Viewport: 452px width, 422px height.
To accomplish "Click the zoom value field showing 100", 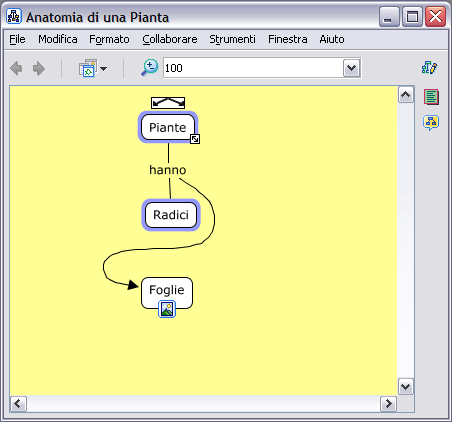I will point(253,68).
